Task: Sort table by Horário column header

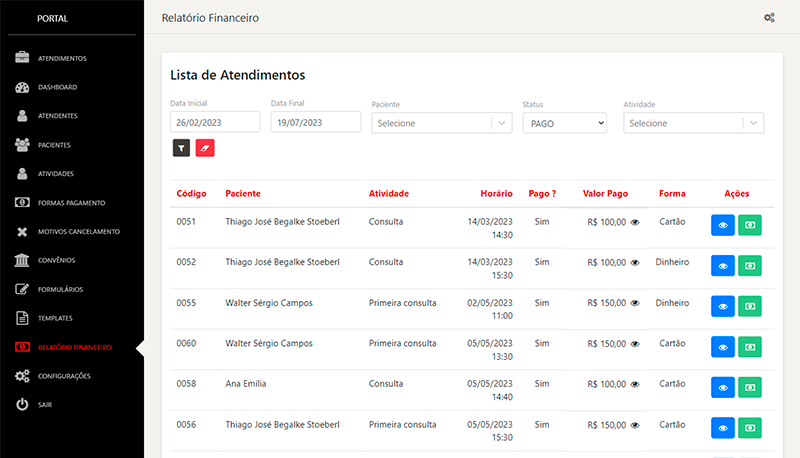Action: (496, 193)
